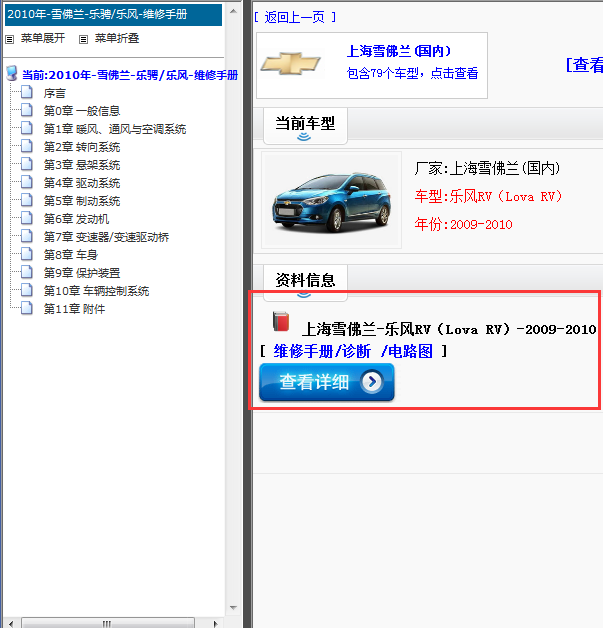
Task: Expand the menu via 菜单展开
Action: click(x=42, y=38)
